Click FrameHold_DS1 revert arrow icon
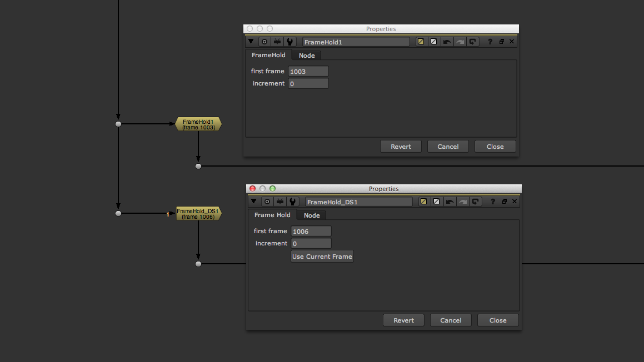Image resolution: width=644 pixels, height=362 pixels. coord(476,202)
